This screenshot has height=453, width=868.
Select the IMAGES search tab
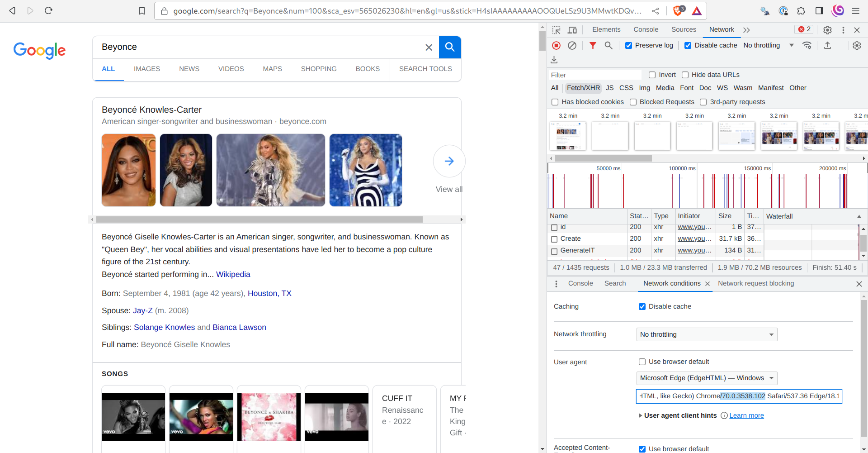pyautogui.click(x=146, y=69)
